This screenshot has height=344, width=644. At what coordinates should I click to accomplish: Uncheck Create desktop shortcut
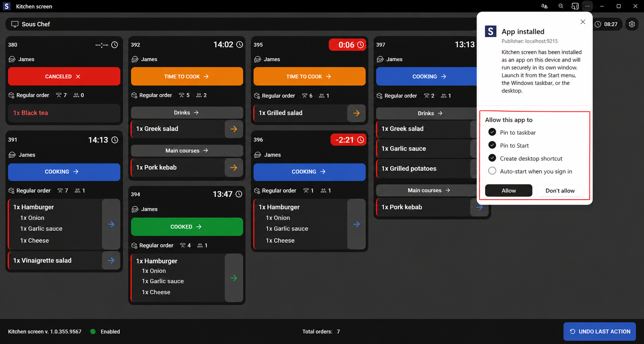(492, 158)
